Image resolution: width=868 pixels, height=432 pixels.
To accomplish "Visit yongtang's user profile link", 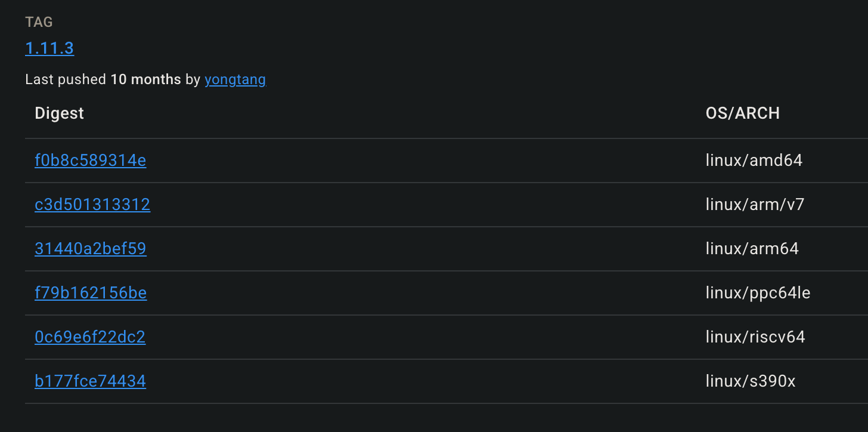I will click(235, 79).
